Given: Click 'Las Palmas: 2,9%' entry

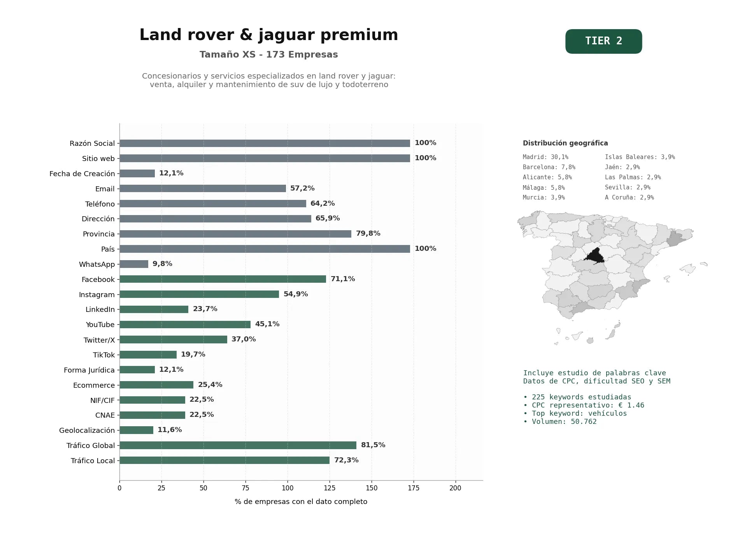Looking at the screenshot, I should [633, 177].
